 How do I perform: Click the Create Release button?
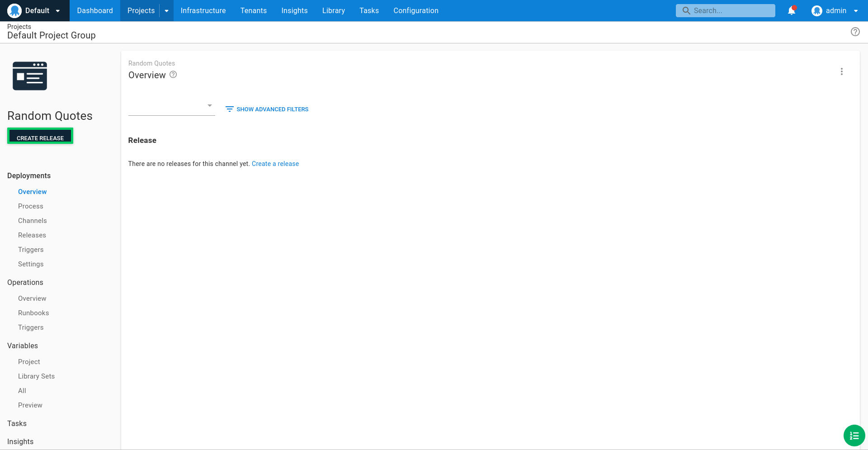pos(40,136)
